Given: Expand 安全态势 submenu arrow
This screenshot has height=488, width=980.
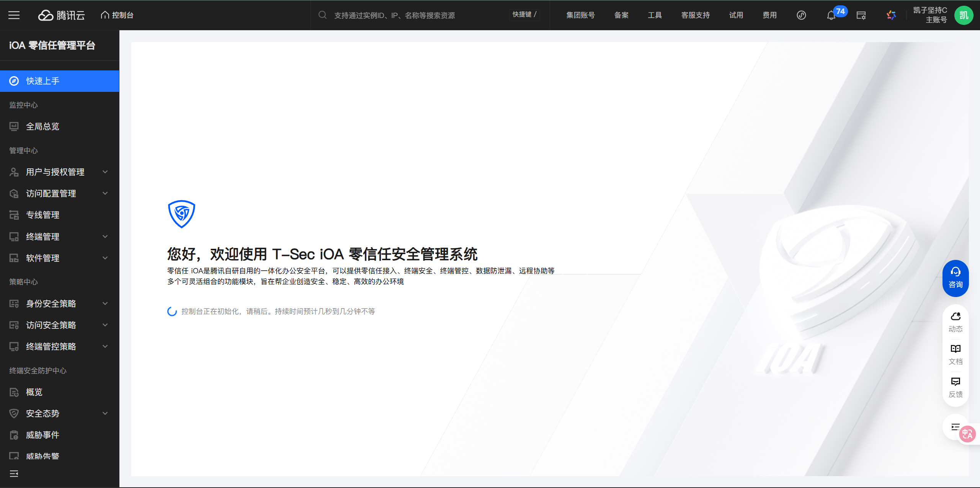Looking at the screenshot, I should (x=105, y=413).
